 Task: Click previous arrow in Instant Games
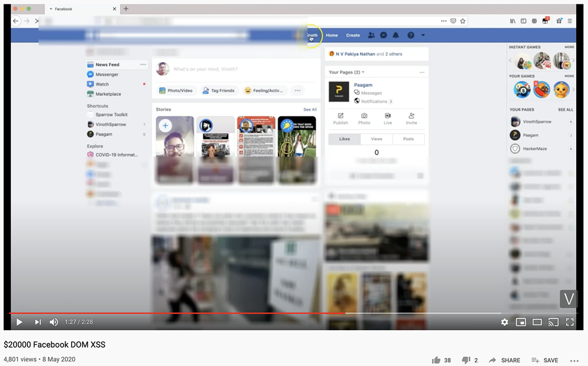(x=510, y=61)
